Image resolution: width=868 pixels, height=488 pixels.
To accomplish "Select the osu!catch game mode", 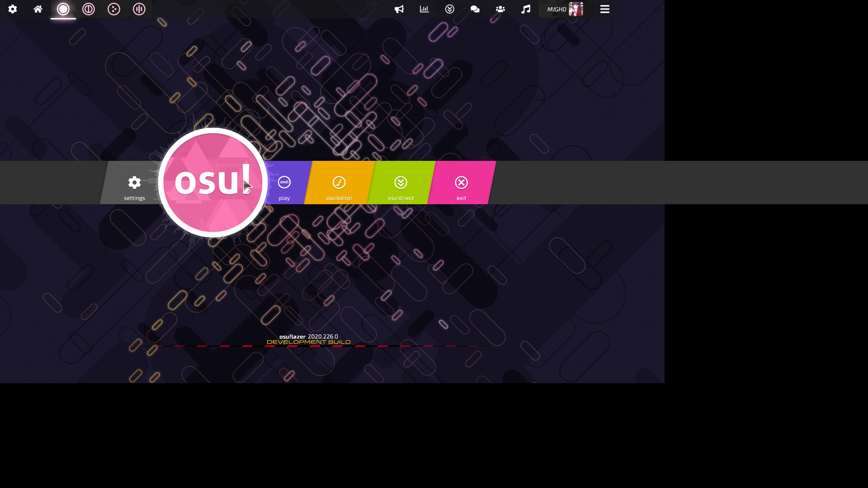I will pos(113,9).
